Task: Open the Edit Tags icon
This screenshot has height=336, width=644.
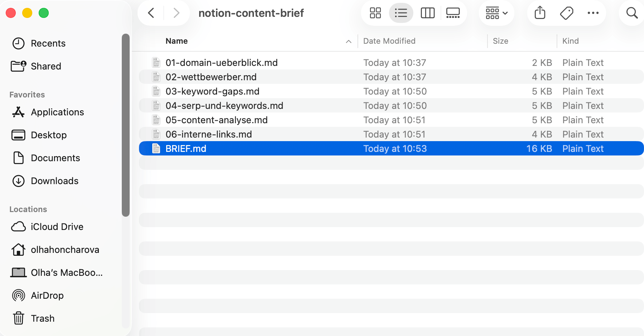Action: click(x=566, y=13)
